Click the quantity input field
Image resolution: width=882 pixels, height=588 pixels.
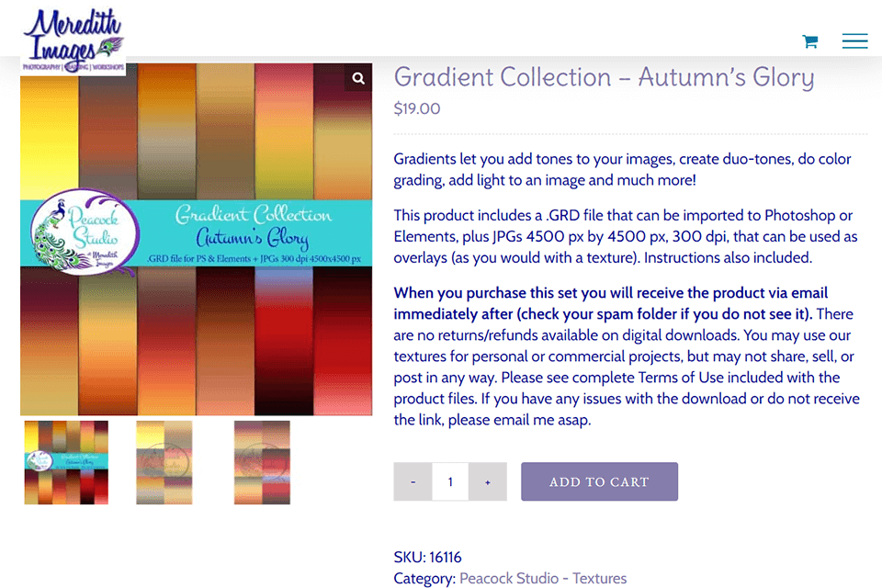click(450, 481)
